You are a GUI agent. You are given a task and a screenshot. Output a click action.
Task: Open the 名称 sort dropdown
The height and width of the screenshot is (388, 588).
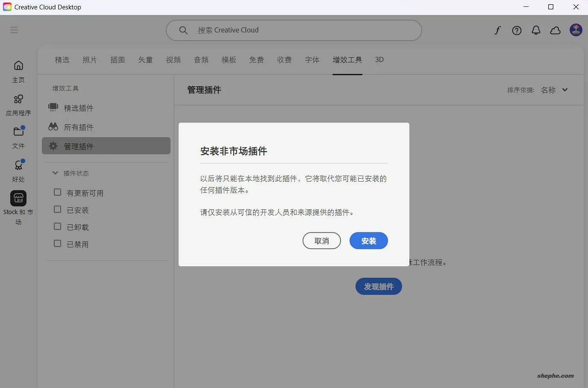pyautogui.click(x=554, y=90)
